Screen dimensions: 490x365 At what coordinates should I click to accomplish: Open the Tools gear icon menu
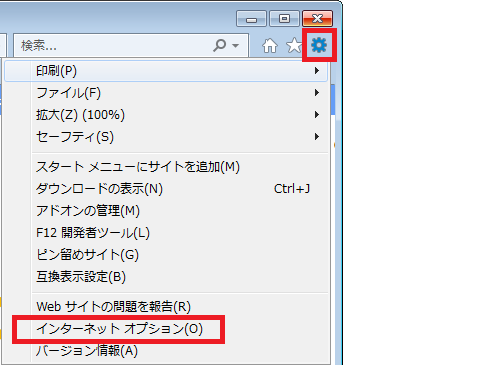(319, 45)
